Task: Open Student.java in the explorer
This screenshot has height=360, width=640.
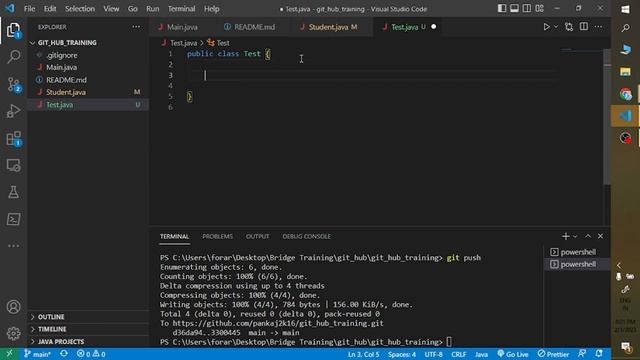Action: (x=66, y=92)
